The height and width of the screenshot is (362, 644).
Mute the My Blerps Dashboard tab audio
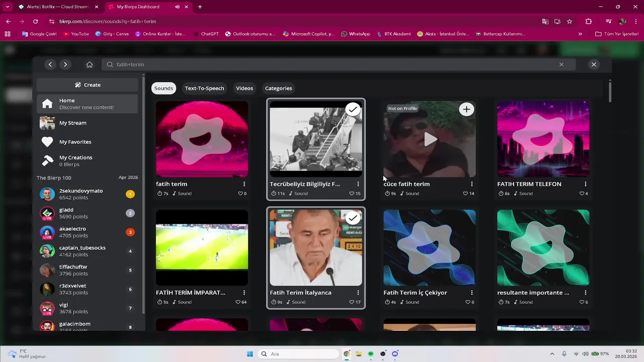[177, 7]
